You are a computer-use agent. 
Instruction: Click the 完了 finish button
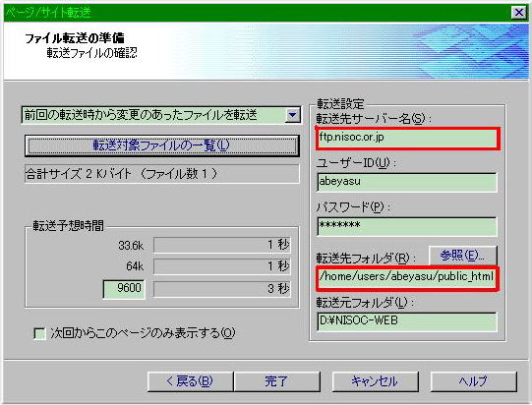277,381
